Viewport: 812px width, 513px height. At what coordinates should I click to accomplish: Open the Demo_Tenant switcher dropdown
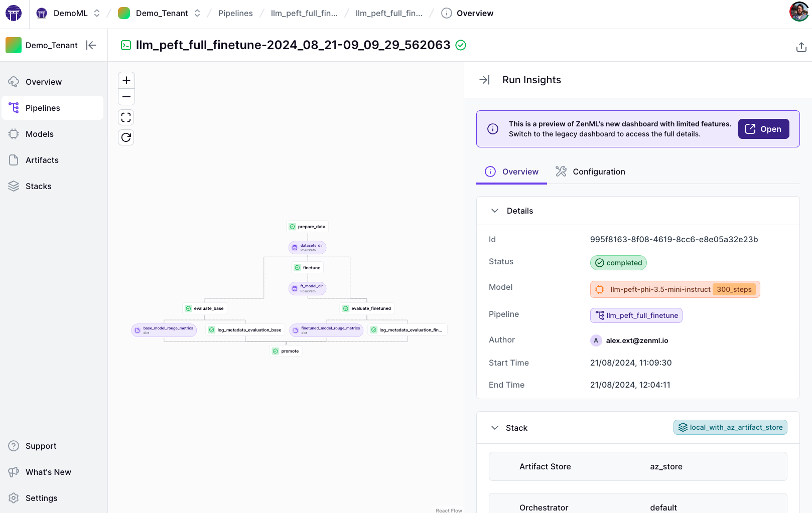(196, 13)
